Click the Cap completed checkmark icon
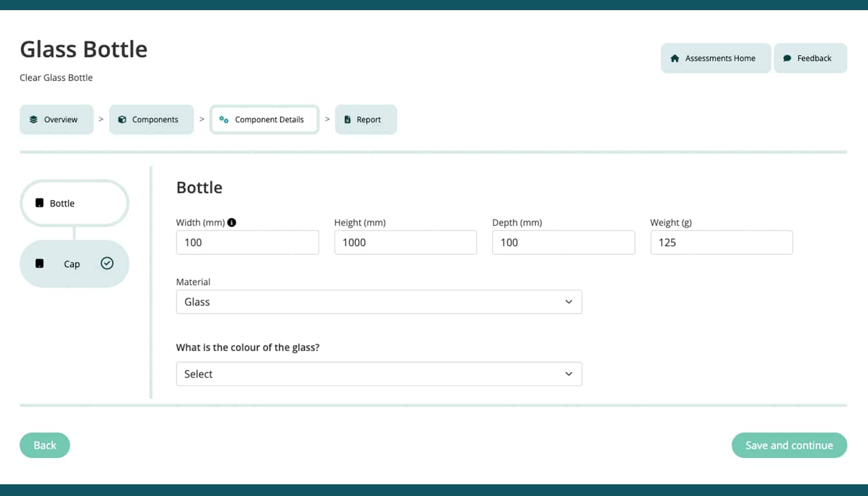Image resolution: width=868 pixels, height=496 pixels. tap(107, 263)
